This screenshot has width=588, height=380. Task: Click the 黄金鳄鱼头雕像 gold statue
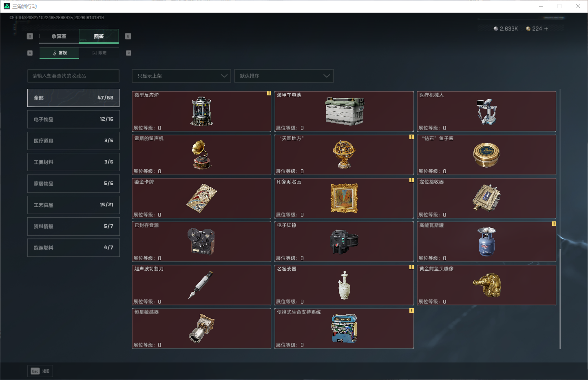tap(486, 285)
